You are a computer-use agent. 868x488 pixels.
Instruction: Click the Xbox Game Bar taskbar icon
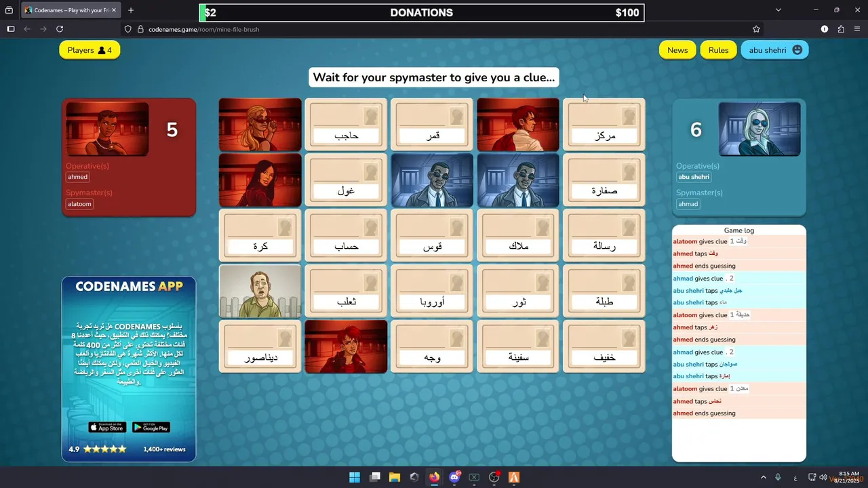(474, 477)
